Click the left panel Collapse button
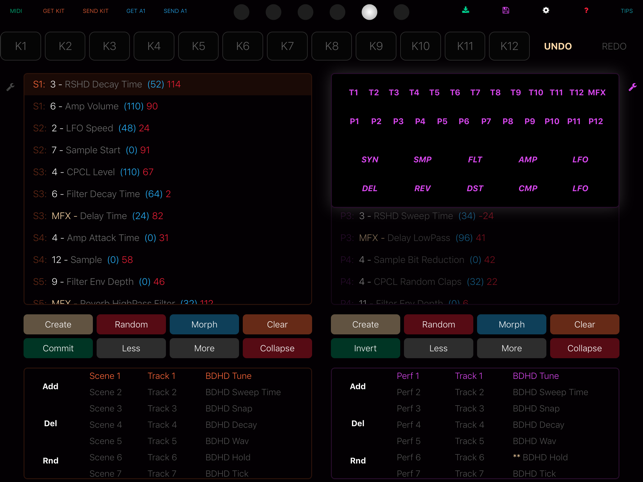The width and height of the screenshot is (643, 482). pyautogui.click(x=277, y=348)
